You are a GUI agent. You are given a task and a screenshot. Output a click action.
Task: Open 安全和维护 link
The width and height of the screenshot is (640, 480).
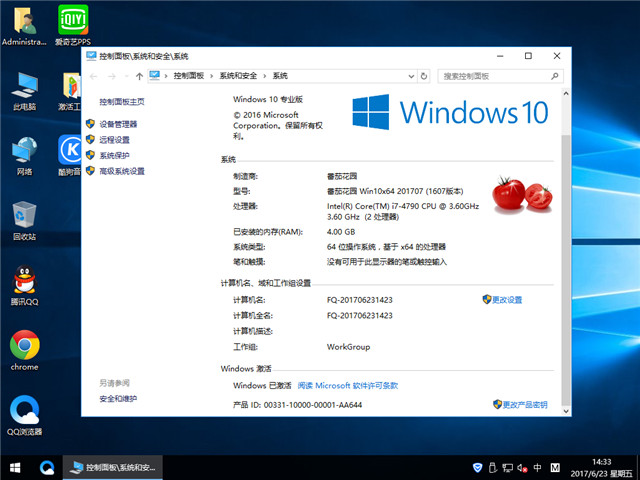118,398
